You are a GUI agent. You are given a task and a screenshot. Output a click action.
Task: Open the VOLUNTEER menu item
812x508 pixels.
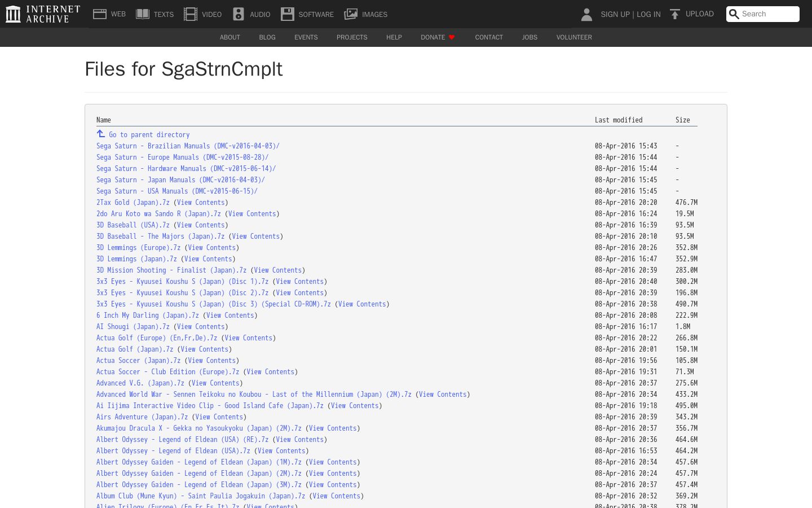(574, 37)
